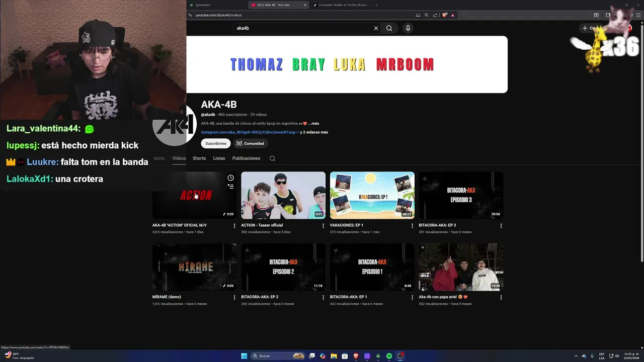Click title 'ACTION - Teaser official'
Screen dimensions: 644x362
coord(262,225)
